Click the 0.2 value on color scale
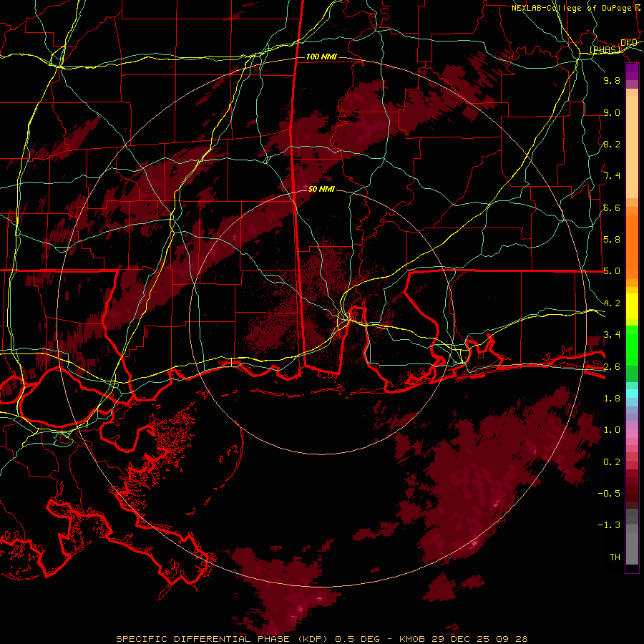Viewport: 644px width, 644px height. [x=612, y=462]
